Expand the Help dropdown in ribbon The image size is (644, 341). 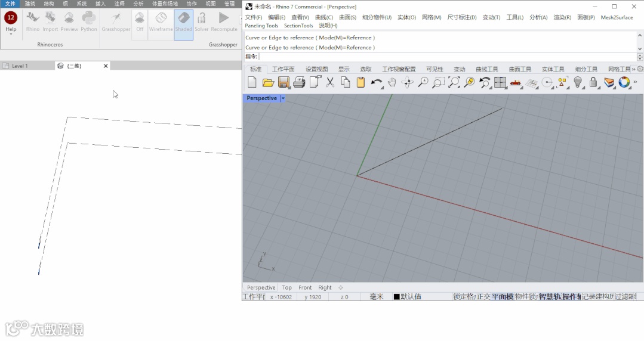point(11,34)
